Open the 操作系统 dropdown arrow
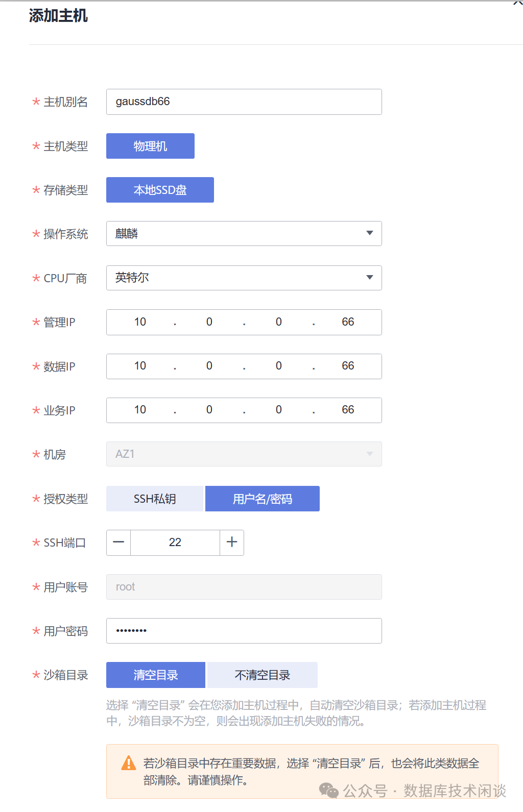Viewport: 523px width, 812px height. pos(370,233)
